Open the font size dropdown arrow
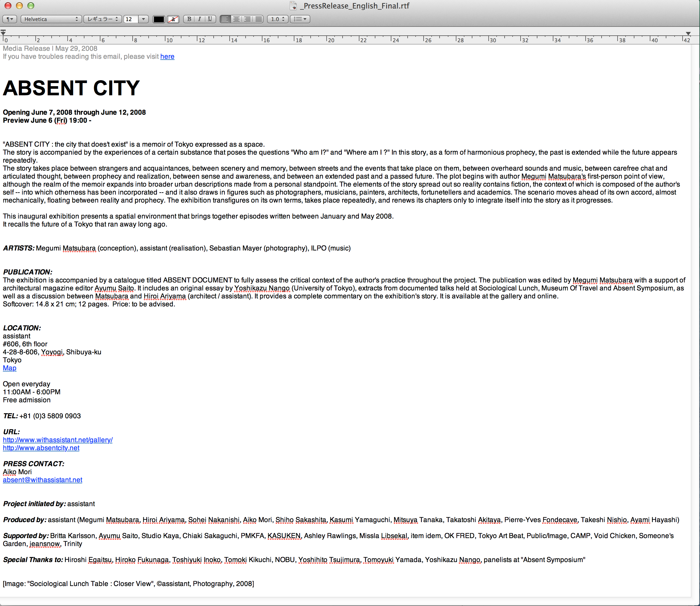This screenshot has height=606, width=700. tap(143, 19)
